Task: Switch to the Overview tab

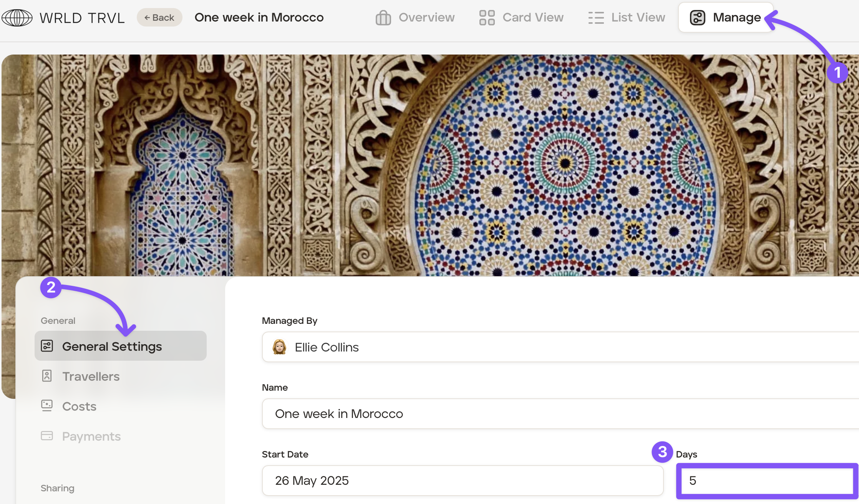Action: pos(426,18)
